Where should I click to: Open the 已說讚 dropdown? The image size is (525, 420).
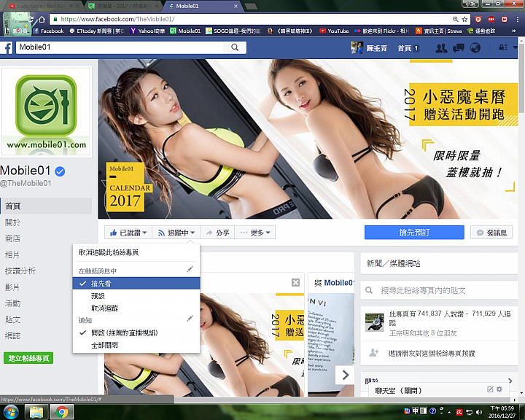coord(128,233)
